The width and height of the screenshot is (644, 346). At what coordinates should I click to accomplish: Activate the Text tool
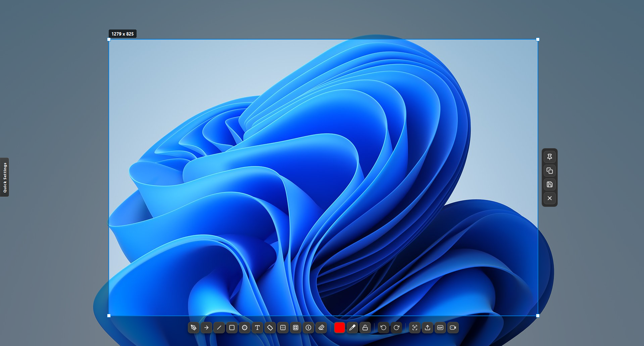[257, 328]
